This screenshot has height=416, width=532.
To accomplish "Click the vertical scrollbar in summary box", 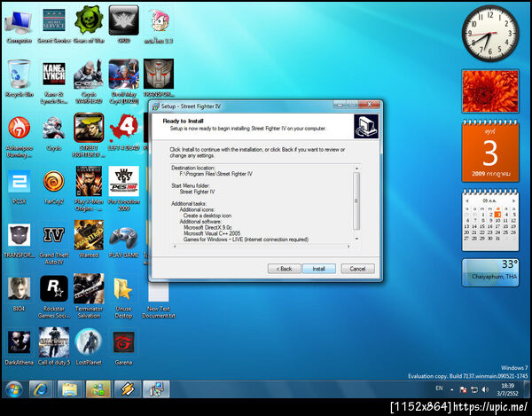I will coord(356,201).
